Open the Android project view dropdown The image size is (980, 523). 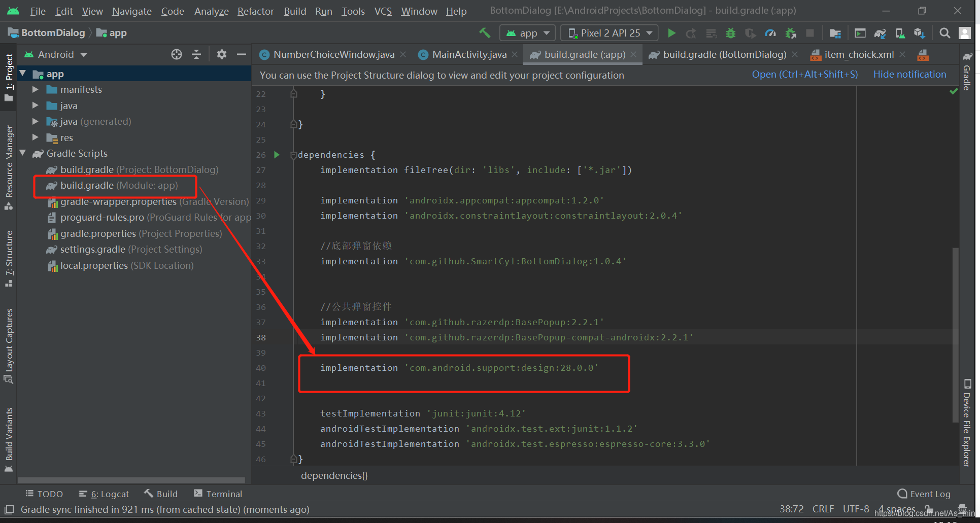coord(56,54)
